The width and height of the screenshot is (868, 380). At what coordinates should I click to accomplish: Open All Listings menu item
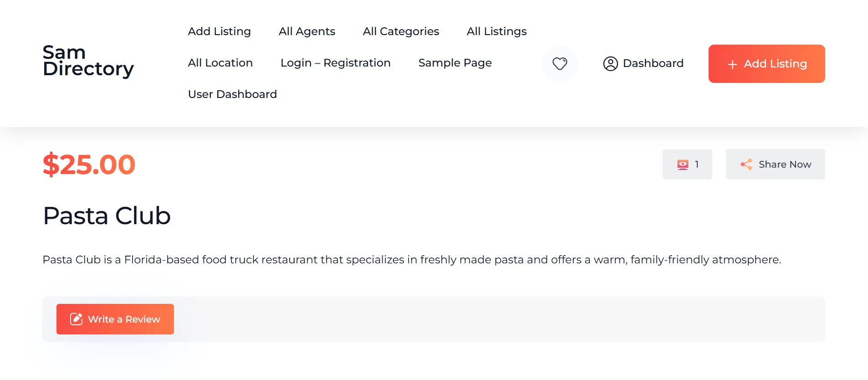(x=496, y=31)
